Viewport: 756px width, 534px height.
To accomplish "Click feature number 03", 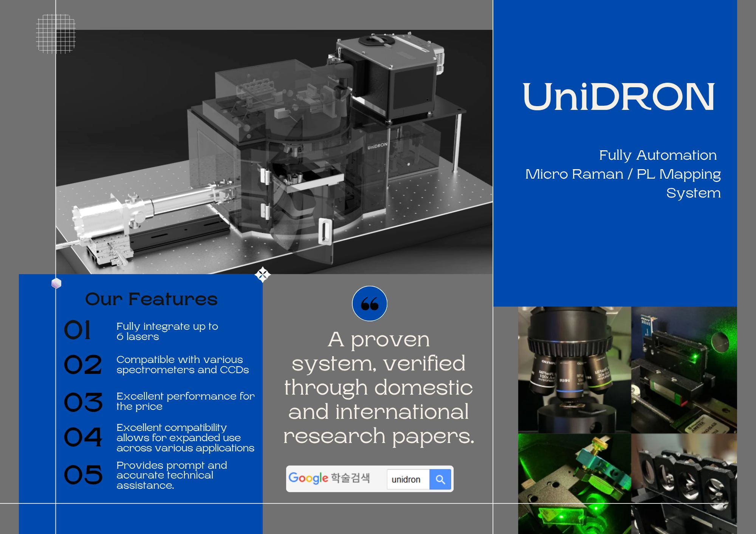I will (x=83, y=402).
